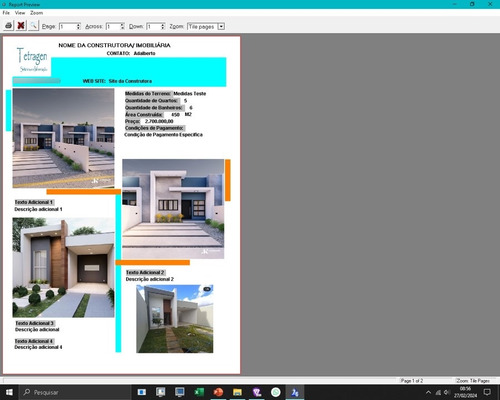Click the Across pages input field
Viewport: 500px width, 400px height.
click(113, 26)
